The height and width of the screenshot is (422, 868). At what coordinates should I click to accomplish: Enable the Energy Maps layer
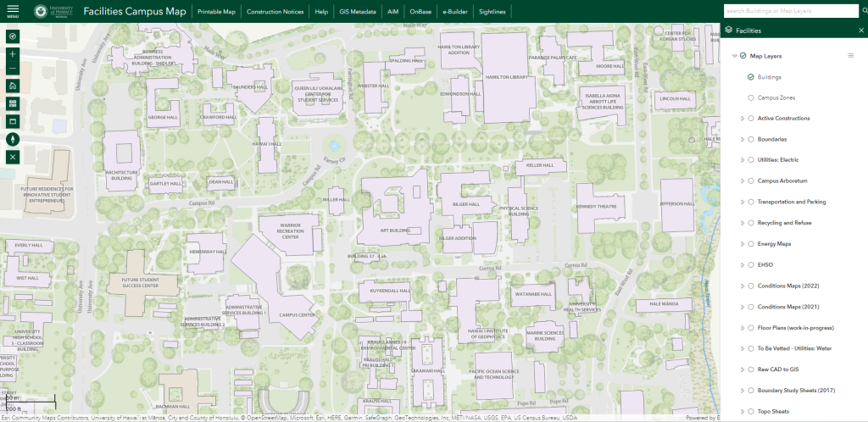(x=751, y=244)
